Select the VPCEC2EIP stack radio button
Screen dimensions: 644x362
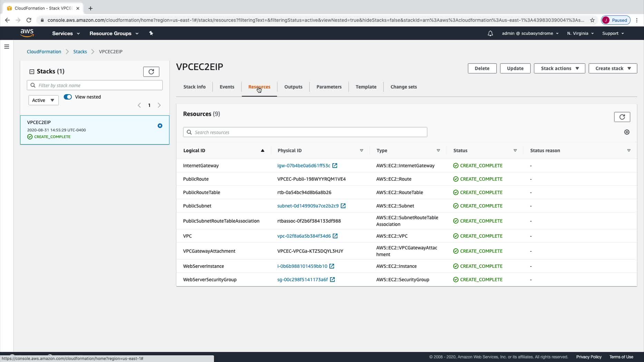160,126
